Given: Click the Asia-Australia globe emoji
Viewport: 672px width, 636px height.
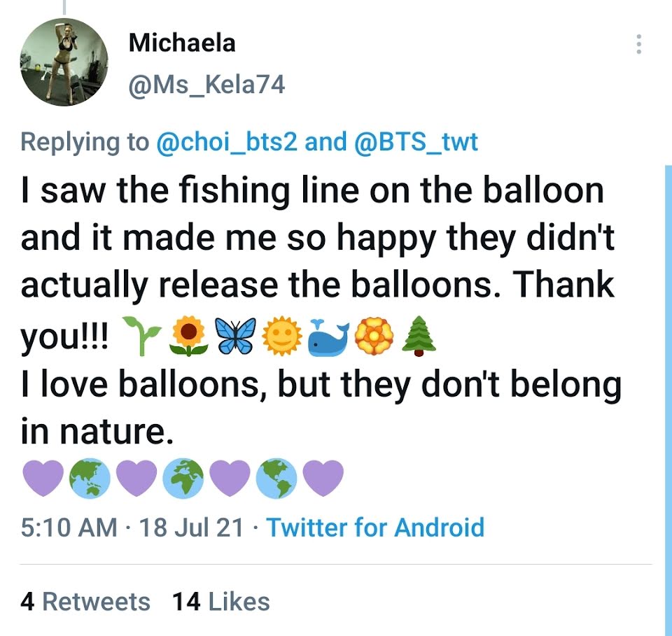Looking at the screenshot, I should point(90,479).
